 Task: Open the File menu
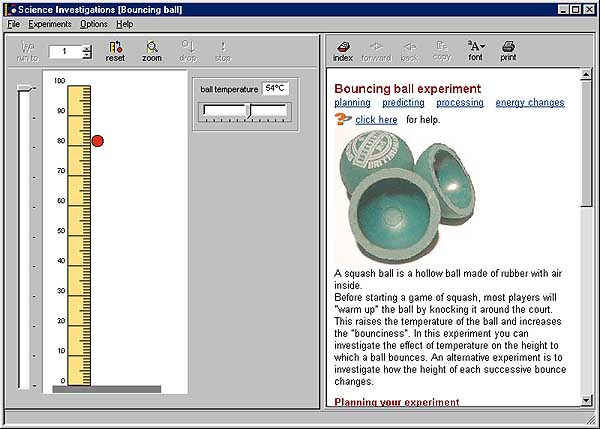(14, 24)
